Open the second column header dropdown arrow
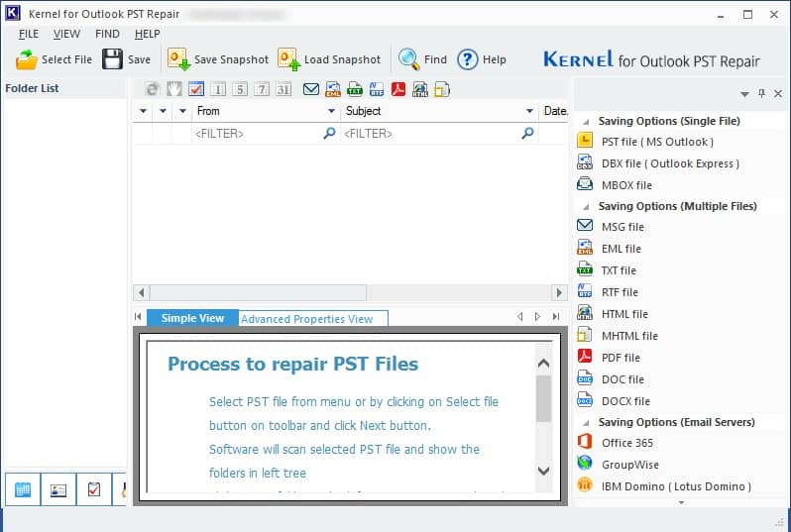This screenshot has height=532, width=791. pos(163,111)
